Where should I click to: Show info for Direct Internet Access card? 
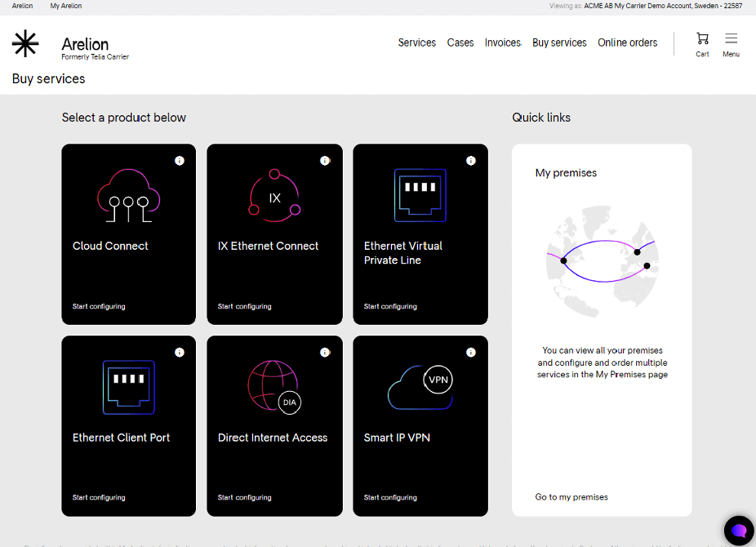click(325, 353)
